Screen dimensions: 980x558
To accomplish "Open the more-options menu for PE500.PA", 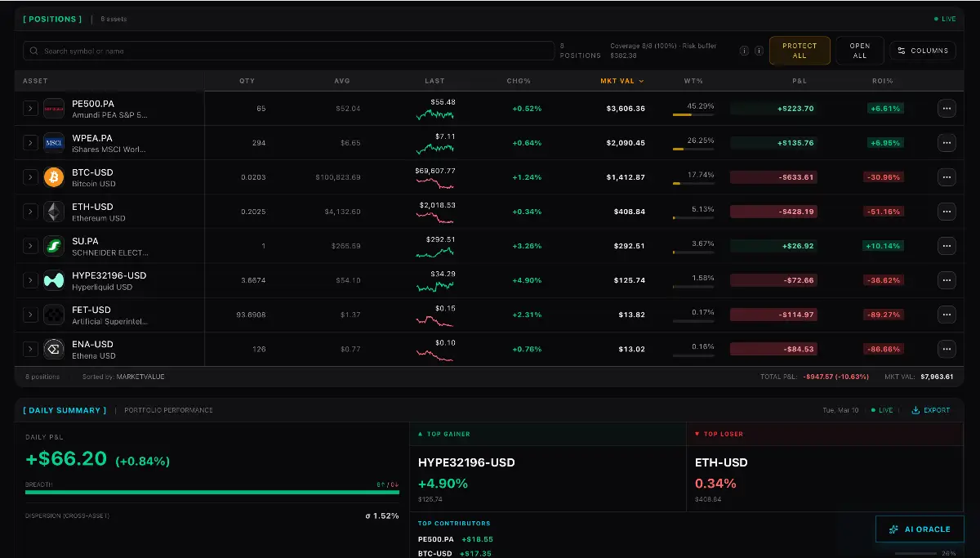I will click(947, 109).
